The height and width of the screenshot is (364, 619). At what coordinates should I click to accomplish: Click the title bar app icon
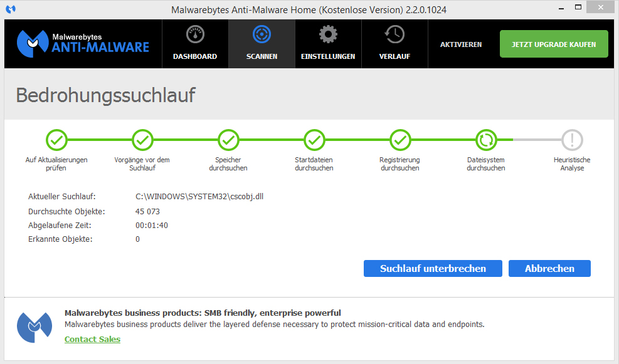(x=11, y=9)
